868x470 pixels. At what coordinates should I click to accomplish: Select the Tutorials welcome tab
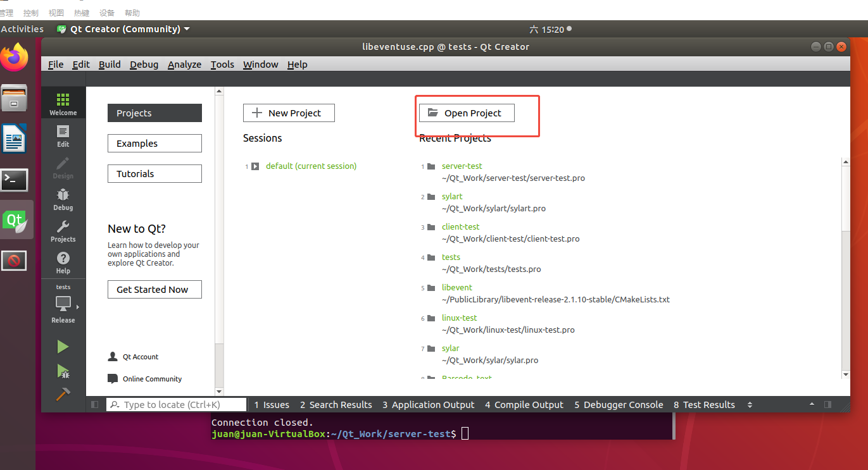[154, 174]
